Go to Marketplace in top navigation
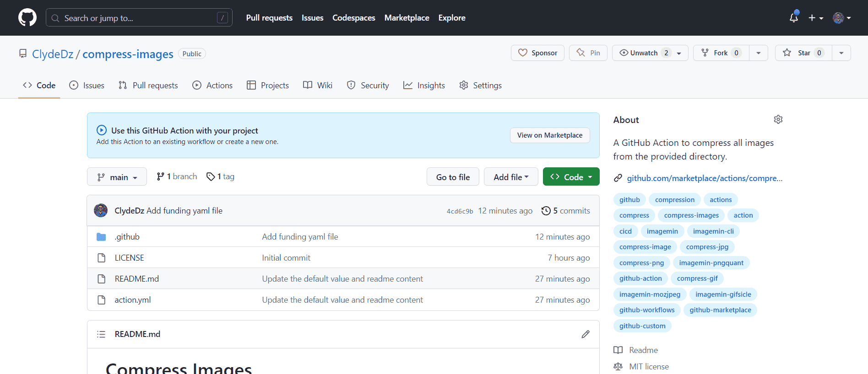 407,18
